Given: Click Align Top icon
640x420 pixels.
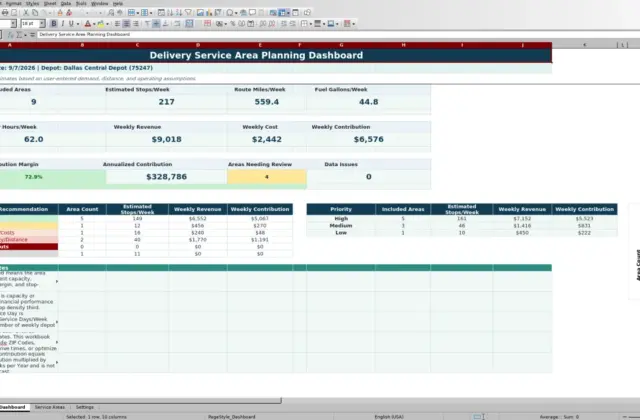Looking at the screenshot, I should 147,24.
